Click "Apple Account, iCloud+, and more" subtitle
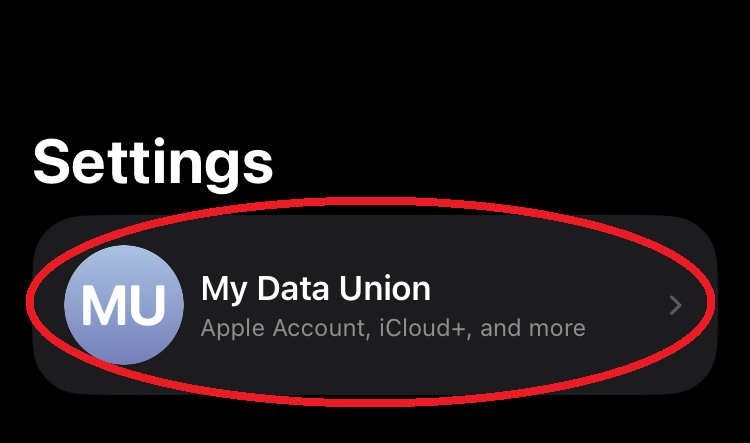 393,328
